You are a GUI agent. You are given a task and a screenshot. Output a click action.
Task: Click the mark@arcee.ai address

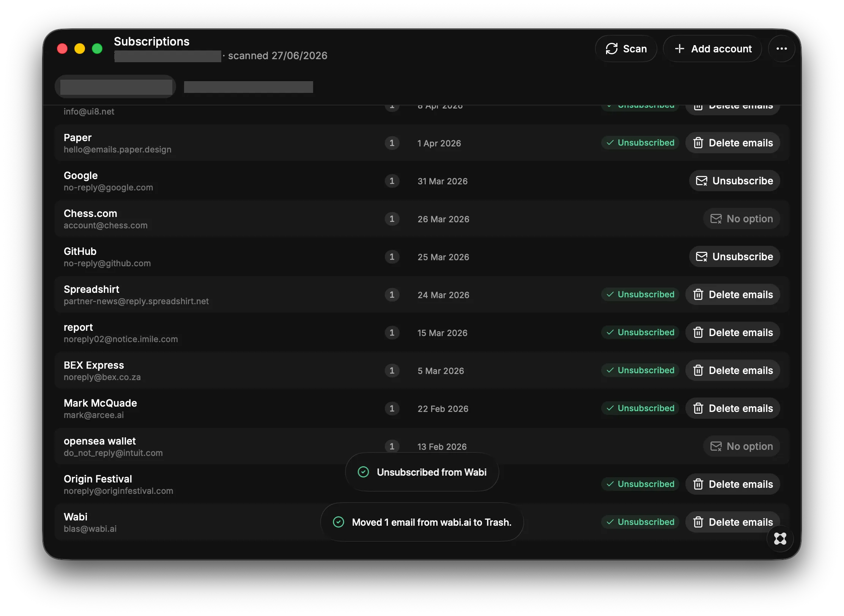(94, 415)
